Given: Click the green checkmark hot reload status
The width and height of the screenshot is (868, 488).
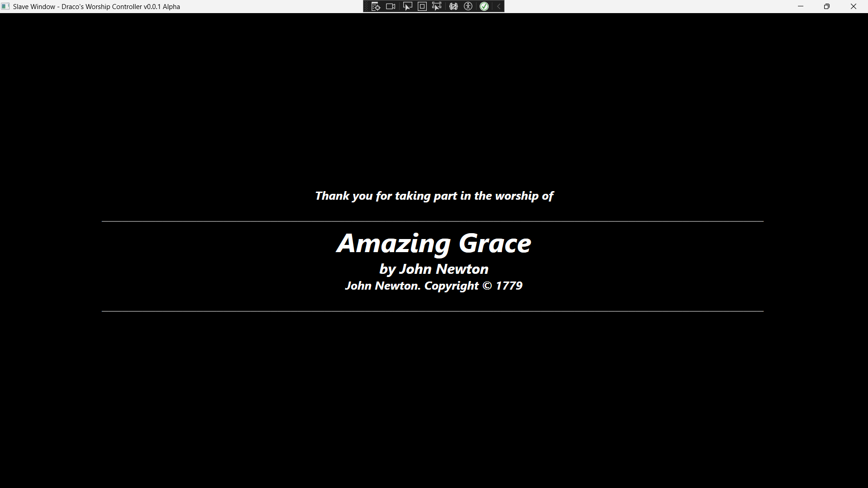Looking at the screenshot, I should [484, 6].
